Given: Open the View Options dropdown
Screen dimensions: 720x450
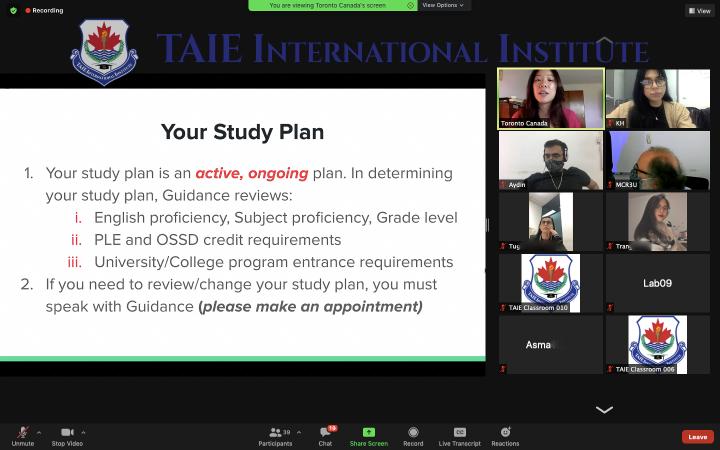Looking at the screenshot, I should [443, 5].
